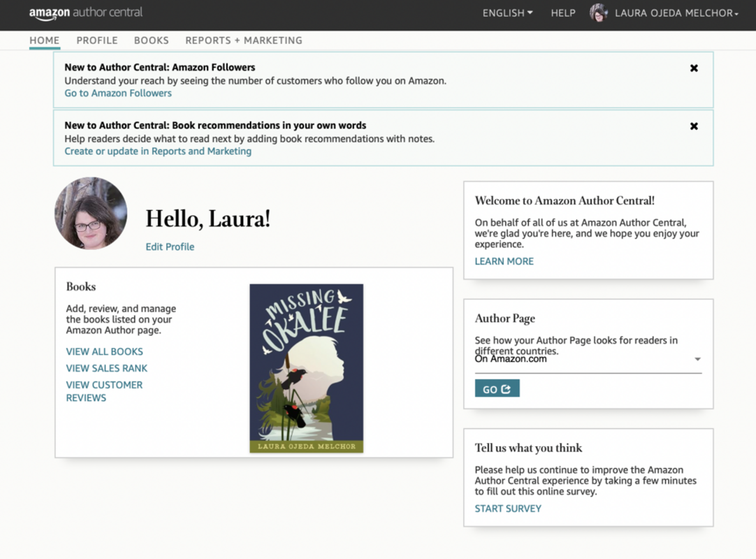Follow the Go to Amazon Followers link
The image size is (756, 559).
click(x=118, y=93)
